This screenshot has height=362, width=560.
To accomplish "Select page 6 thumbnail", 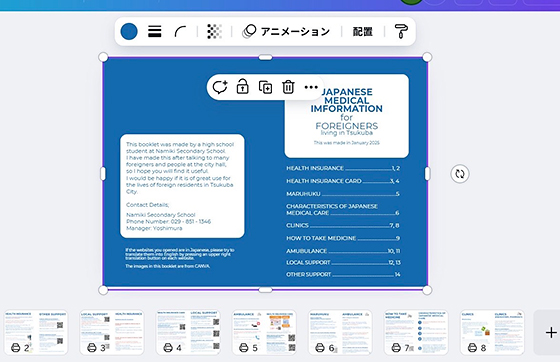I will [x=340, y=332].
